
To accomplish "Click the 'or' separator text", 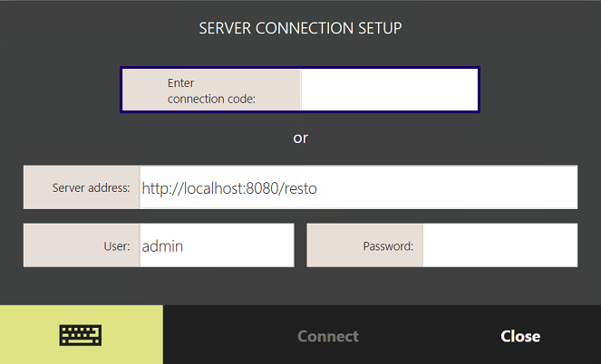I will tap(300, 139).
